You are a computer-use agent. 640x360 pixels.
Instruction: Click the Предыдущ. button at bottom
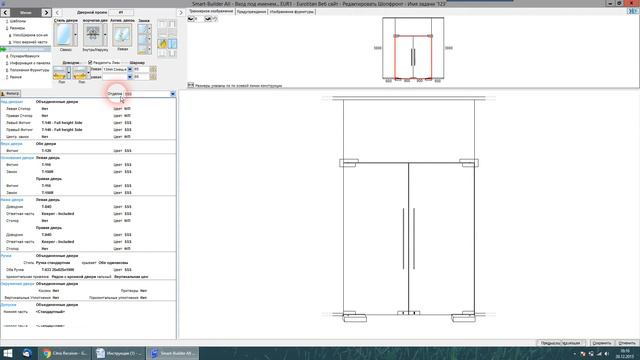[x=550, y=343]
